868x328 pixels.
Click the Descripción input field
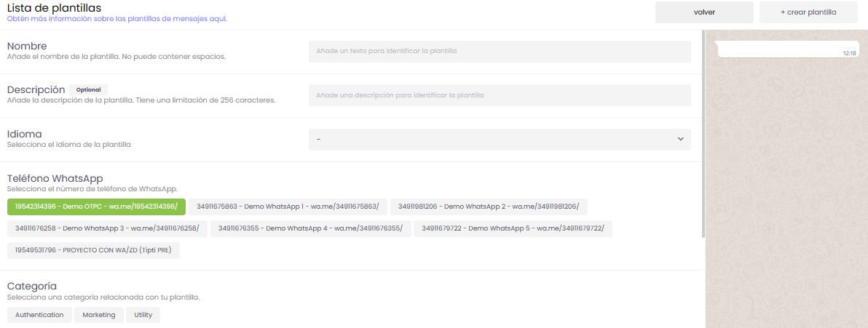pyautogui.click(x=500, y=95)
